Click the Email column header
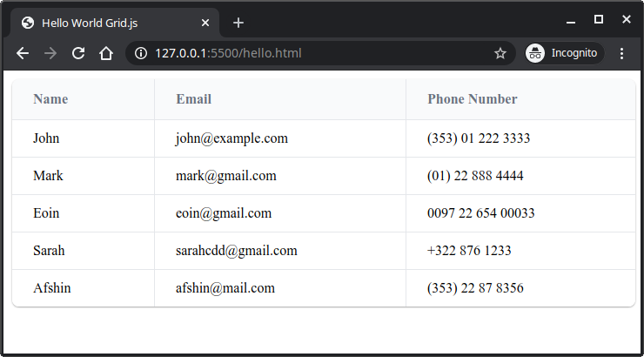 click(193, 99)
